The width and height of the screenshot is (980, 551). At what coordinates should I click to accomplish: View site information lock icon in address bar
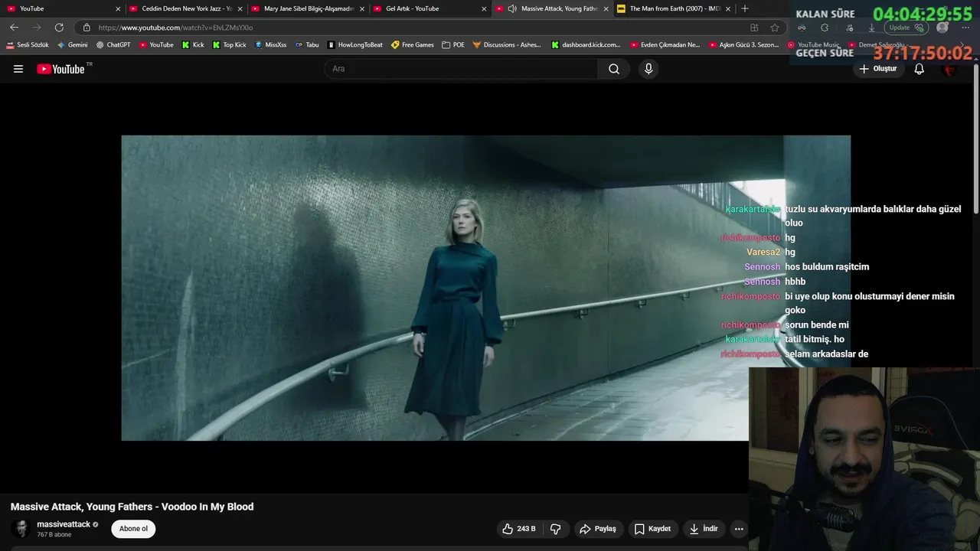87,28
